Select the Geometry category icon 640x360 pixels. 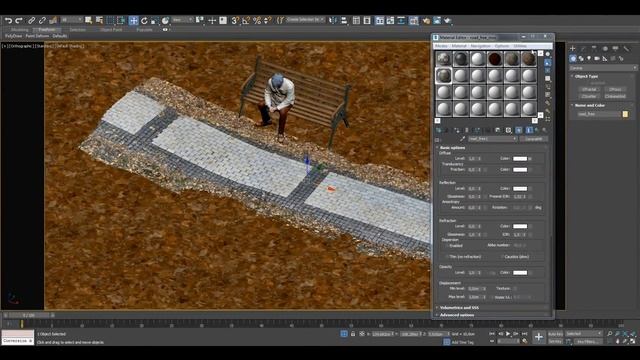573,58
